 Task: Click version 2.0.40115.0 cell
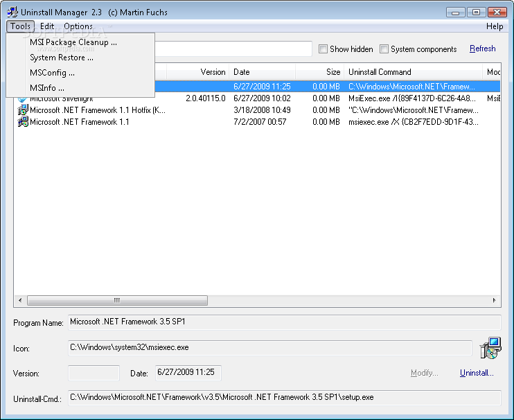206,98
